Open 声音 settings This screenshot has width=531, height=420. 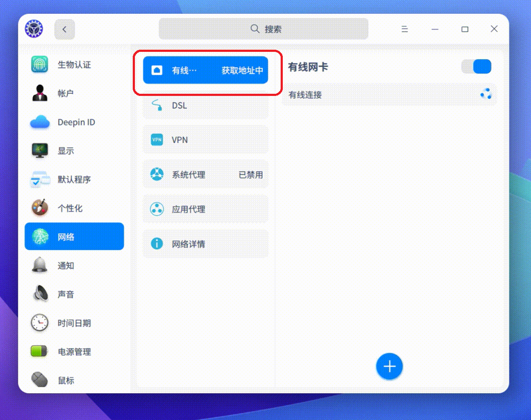[74, 294]
